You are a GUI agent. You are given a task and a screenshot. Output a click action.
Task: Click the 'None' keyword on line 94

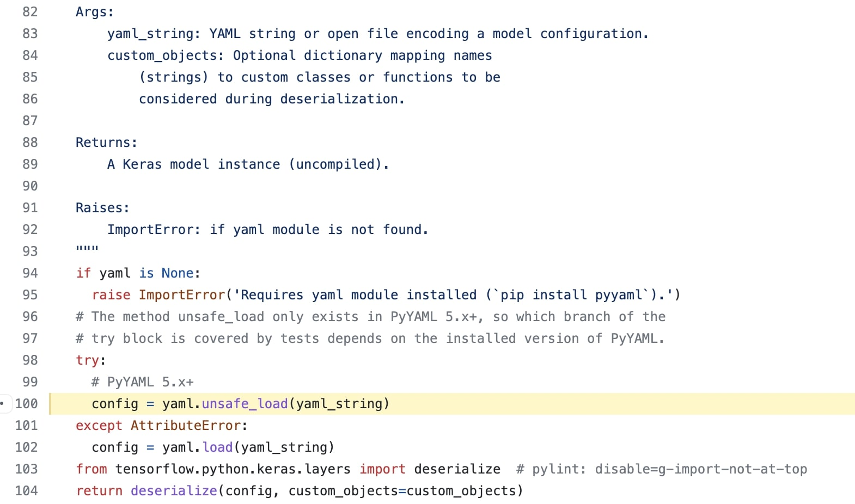pyautogui.click(x=178, y=273)
